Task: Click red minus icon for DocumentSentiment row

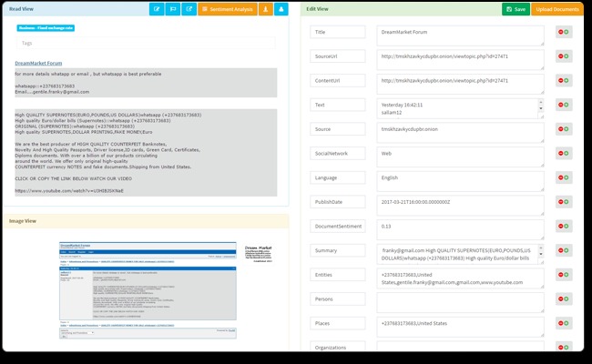Action: pyautogui.click(x=561, y=226)
